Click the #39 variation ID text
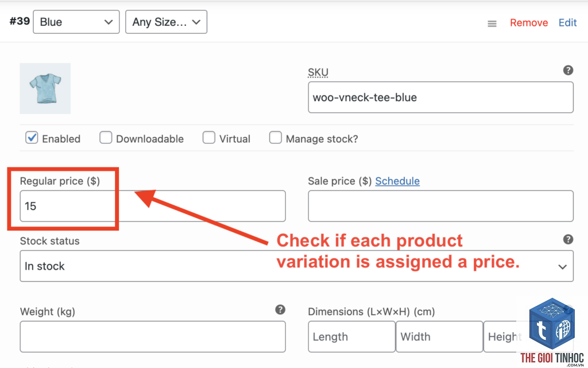 pos(20,21)
